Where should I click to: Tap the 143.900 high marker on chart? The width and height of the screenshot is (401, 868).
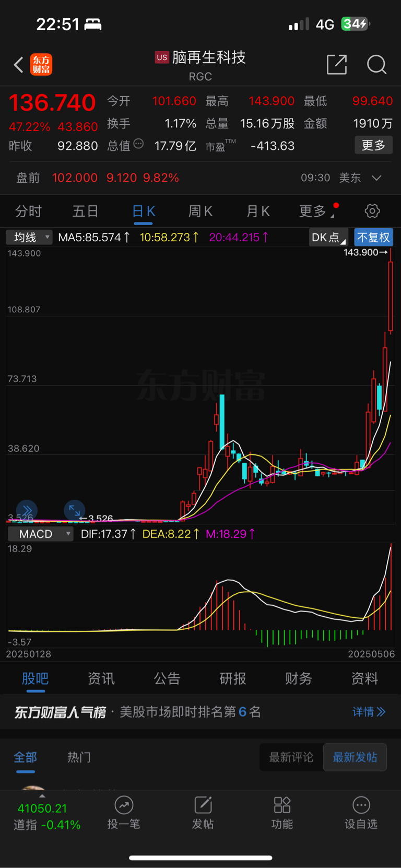click(x=365, y=252)
